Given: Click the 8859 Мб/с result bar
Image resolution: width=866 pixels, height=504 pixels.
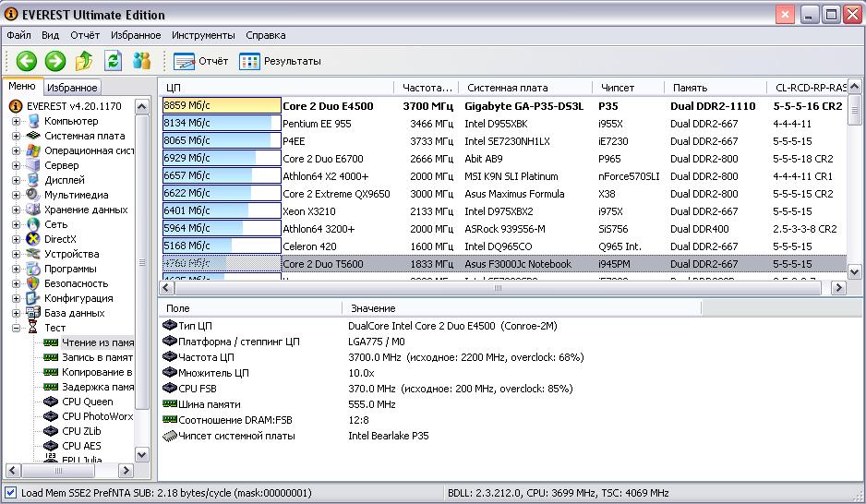Looking at the screenshot, I should 222,105.
